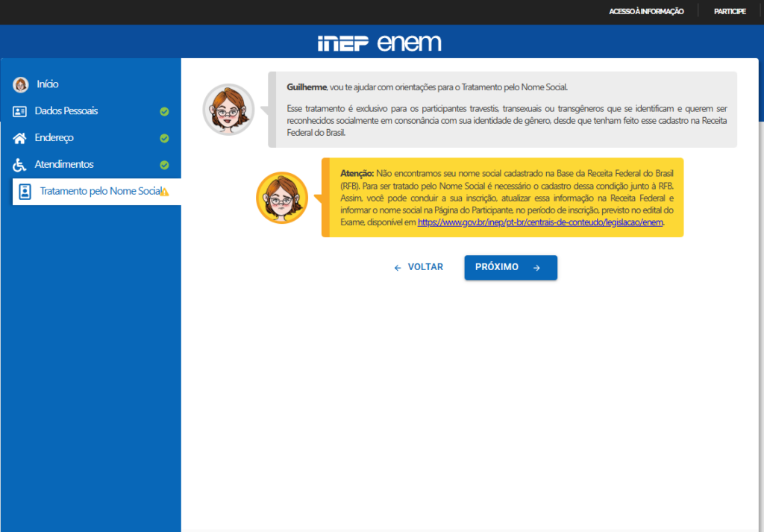Click the enem logo in header

coord(410,43)
